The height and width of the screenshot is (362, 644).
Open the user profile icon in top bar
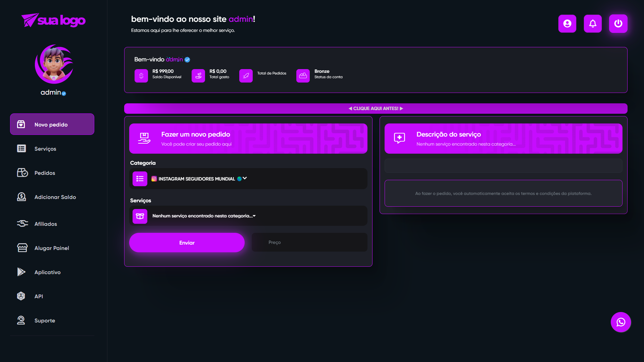pyautogui.click(x=567, y=23)
